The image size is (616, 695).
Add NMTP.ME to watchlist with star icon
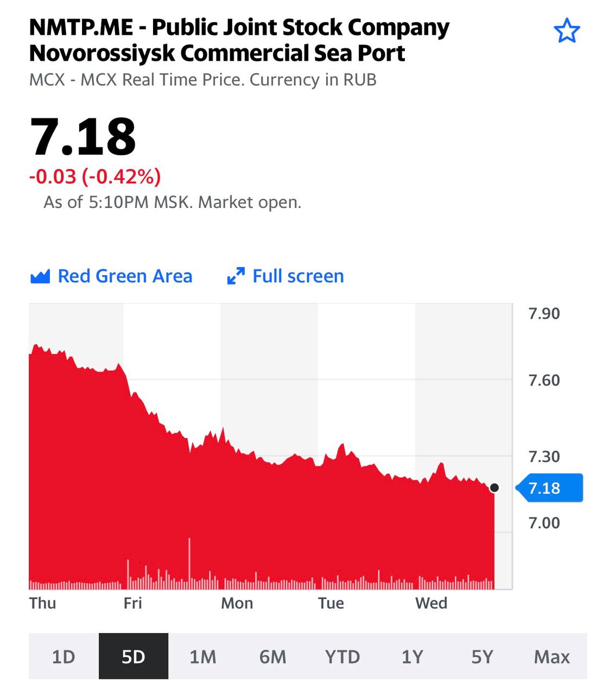click(x=567, y=31)
